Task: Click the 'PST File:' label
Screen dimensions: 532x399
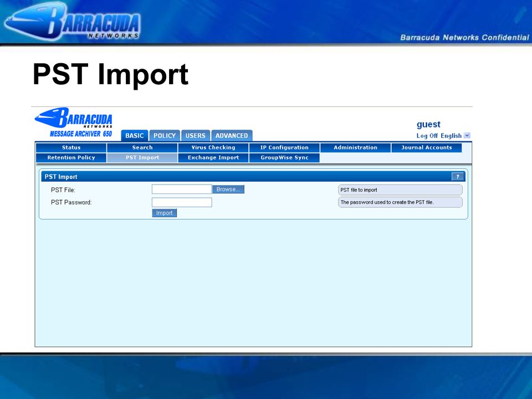Action: coord(63,190)
